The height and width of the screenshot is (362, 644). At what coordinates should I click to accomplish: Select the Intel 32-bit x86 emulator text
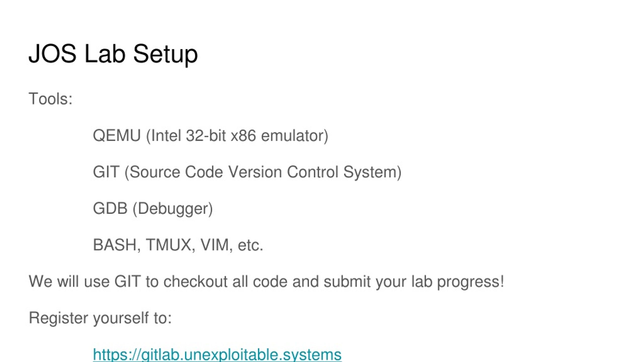(x=237, y=136)
